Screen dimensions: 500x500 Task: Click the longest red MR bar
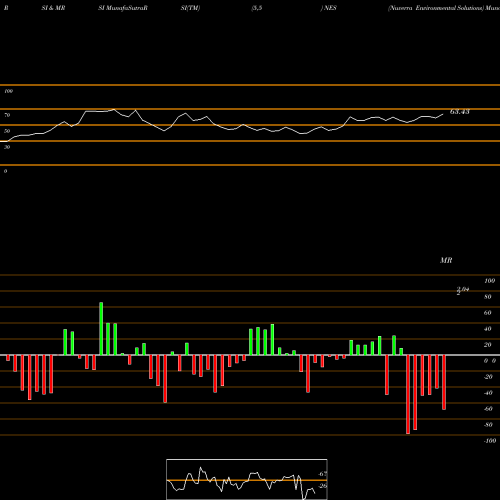[x=408, y=394]
